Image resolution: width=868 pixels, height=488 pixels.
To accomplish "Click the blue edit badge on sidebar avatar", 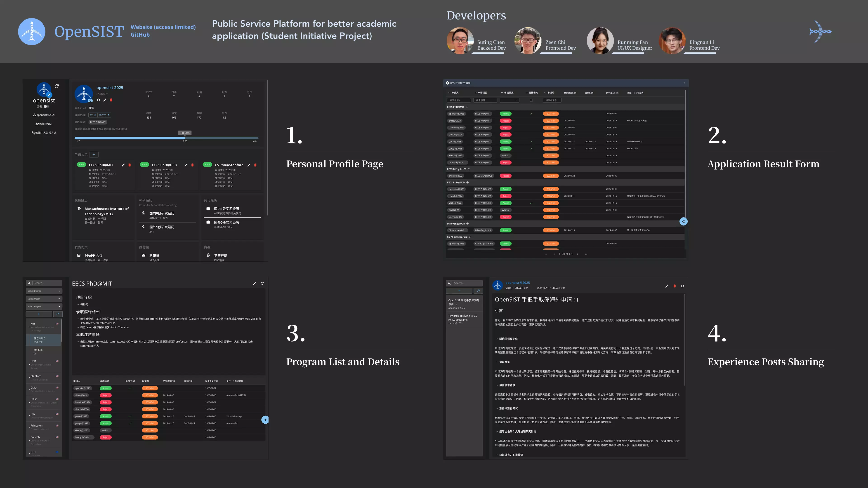I will click(x=49, y=95).
